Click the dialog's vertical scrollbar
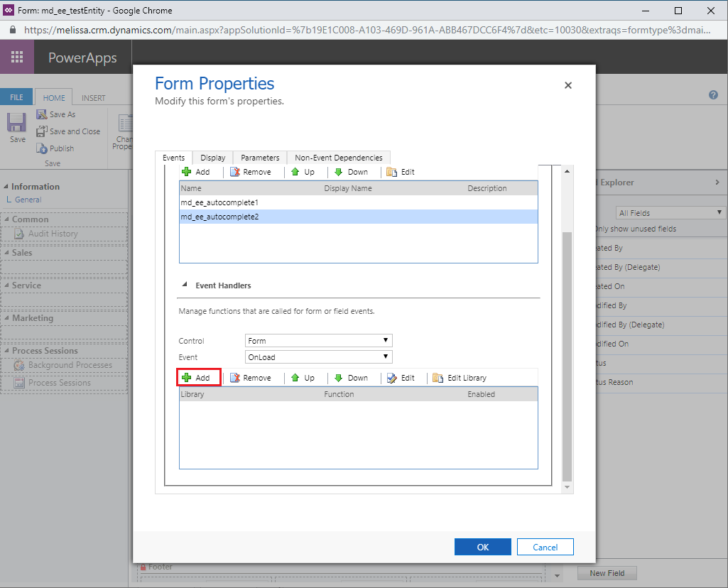Viewport: 728px width, 588px height. click(x=566, y=355)
